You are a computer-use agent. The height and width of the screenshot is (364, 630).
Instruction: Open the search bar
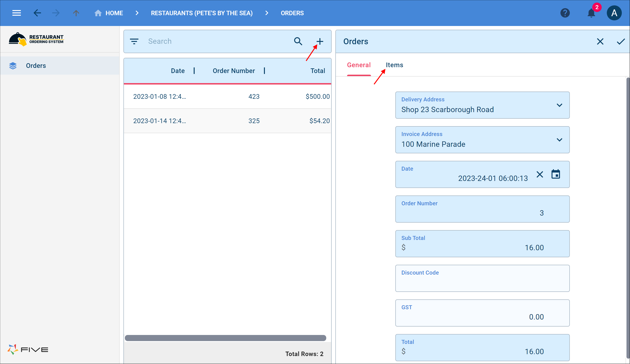[x=299, y=41]
